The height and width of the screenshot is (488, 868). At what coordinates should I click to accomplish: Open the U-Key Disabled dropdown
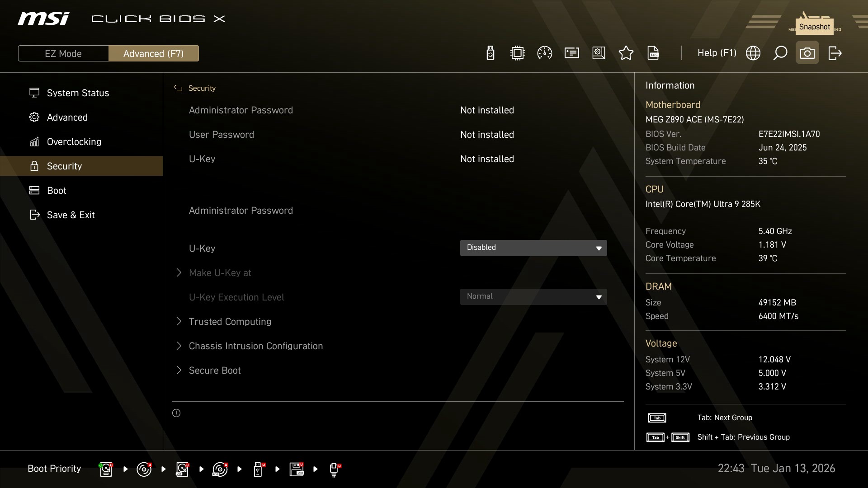click(533, 248)
